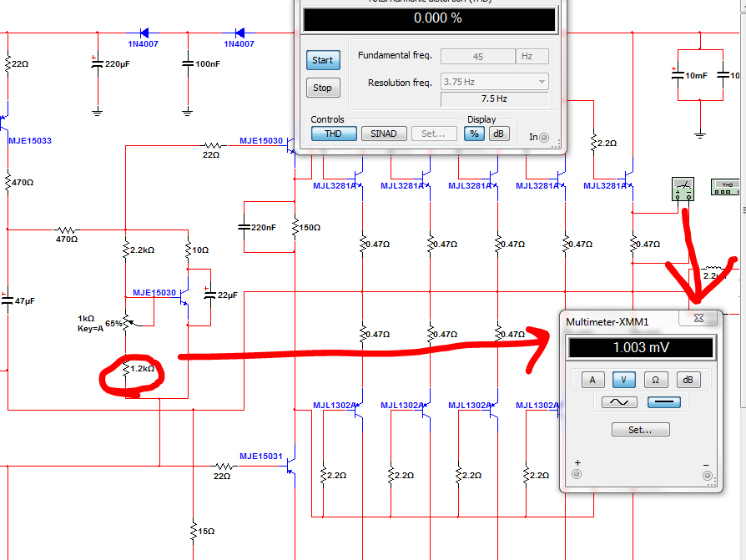Image resolution: width=746 pixels, height=560 pixels.
Task: Select the 1kΩ potentiometer Key=A
Action: pos(127,324)
